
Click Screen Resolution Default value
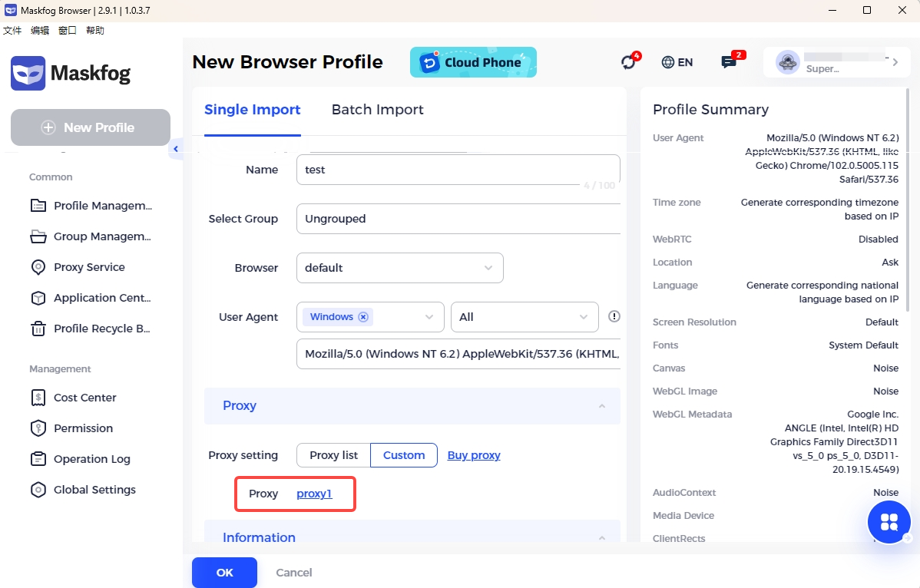[x=882, y=322]
